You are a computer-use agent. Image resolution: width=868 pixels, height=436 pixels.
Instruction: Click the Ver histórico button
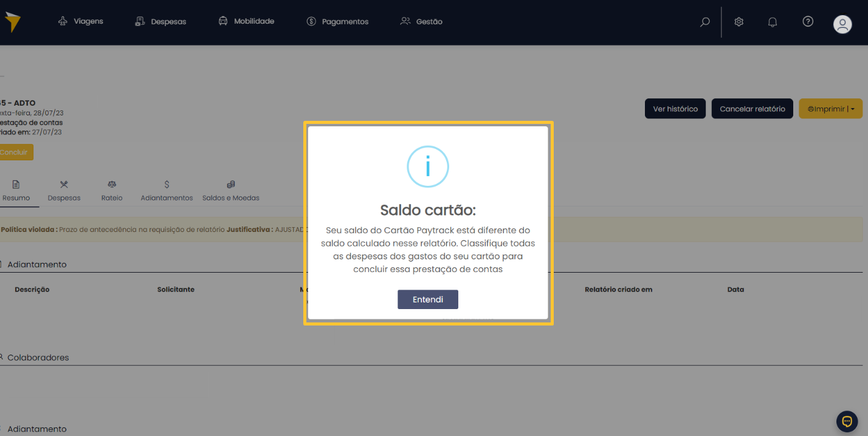point(675,109)
